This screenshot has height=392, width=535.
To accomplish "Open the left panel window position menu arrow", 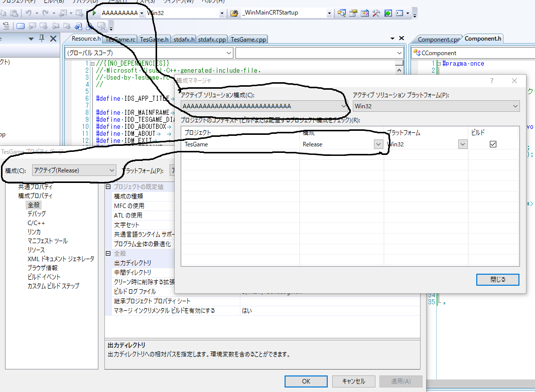I will [x=31, y=39].
